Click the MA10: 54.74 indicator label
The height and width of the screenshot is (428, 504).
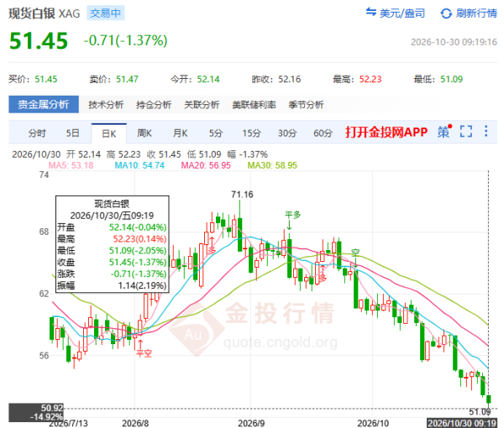coord(139,165)
